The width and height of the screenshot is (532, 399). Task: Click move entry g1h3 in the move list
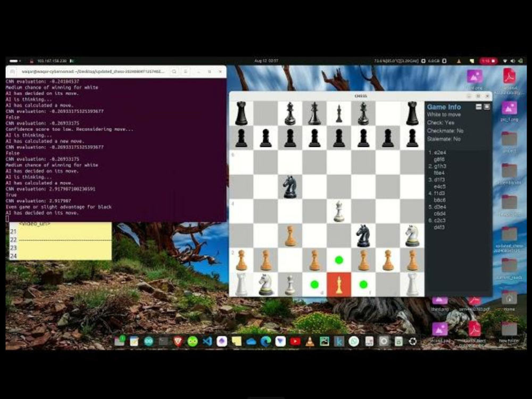coord(440,166)
